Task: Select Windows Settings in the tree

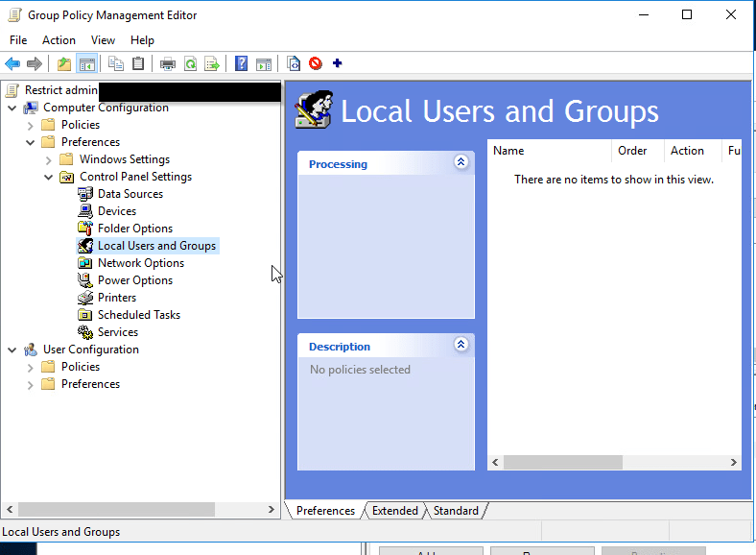Action: tap(125, 159)
